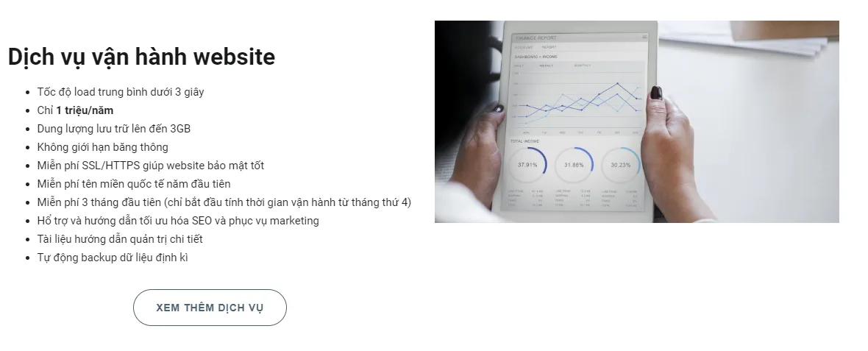Screen dimensions: 868x351
Task: Click the Tự động backup dữ liệu item
Action: pyautogui.click(x=113, y=257)
